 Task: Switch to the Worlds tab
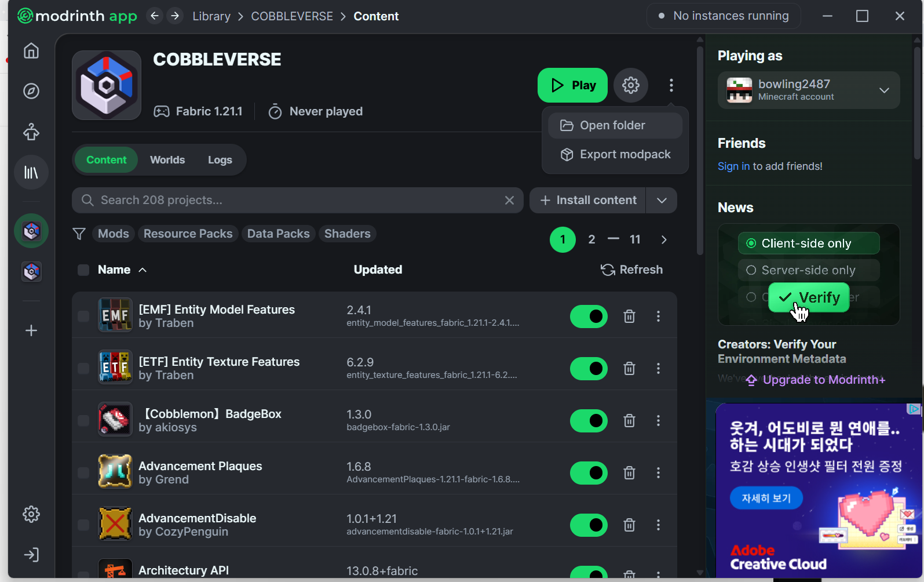coord(167,160)
